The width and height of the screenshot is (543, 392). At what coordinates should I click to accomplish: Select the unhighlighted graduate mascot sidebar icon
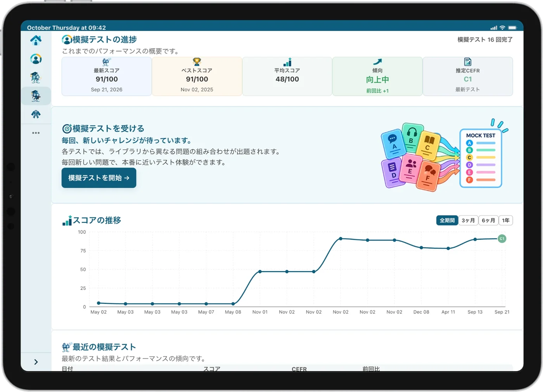coord(36,78)
